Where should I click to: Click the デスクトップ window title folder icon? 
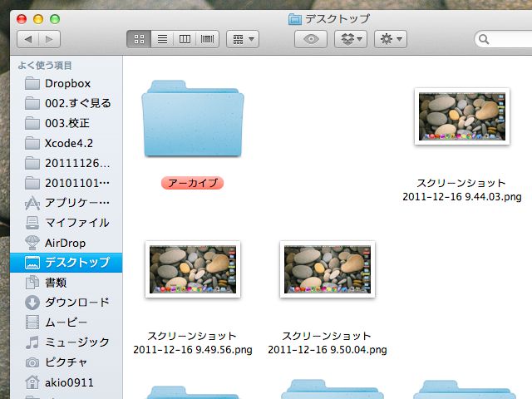click(x=294, y=19)
